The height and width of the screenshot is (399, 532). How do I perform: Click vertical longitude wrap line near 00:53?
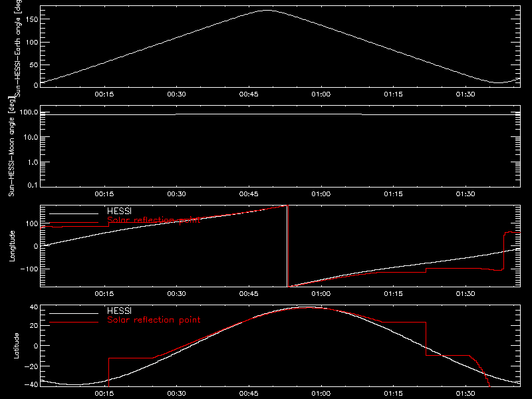(x=288, y=246)
